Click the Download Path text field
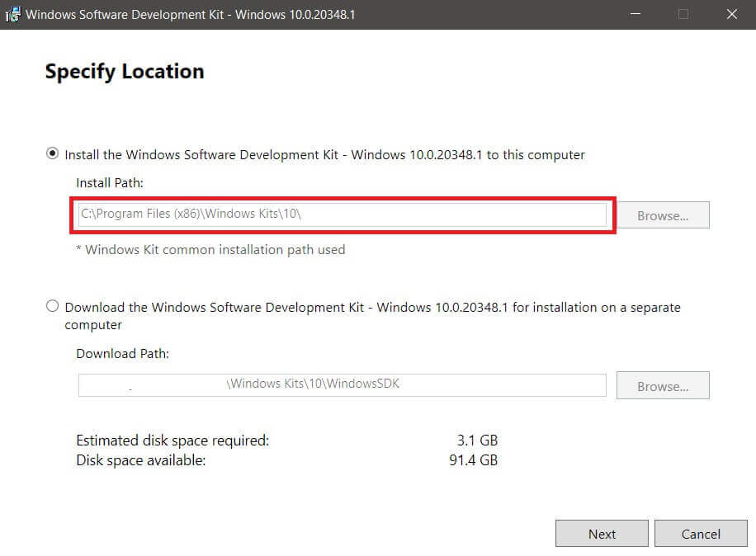This screenshot has width=756, height=556. pos(342,385)
